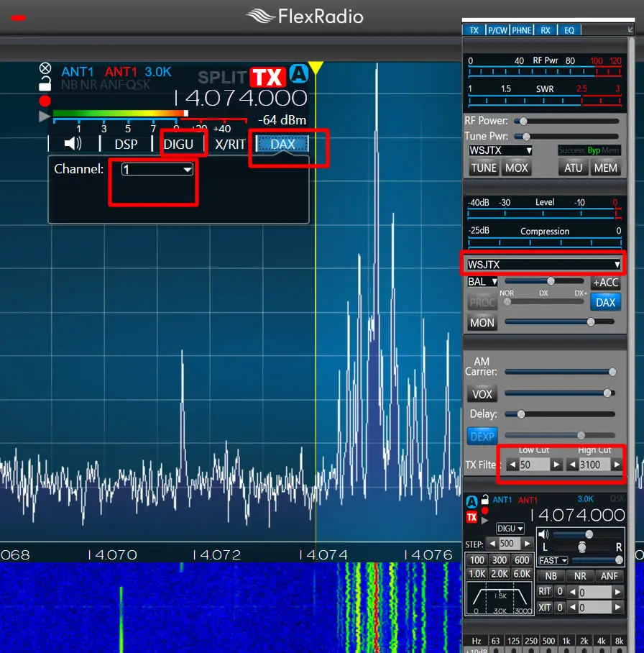Image resolution: width=644 pixels, height=653 pixels.
Task: Increase TX filter High Cut with right arrow
Action: [616, 465]
